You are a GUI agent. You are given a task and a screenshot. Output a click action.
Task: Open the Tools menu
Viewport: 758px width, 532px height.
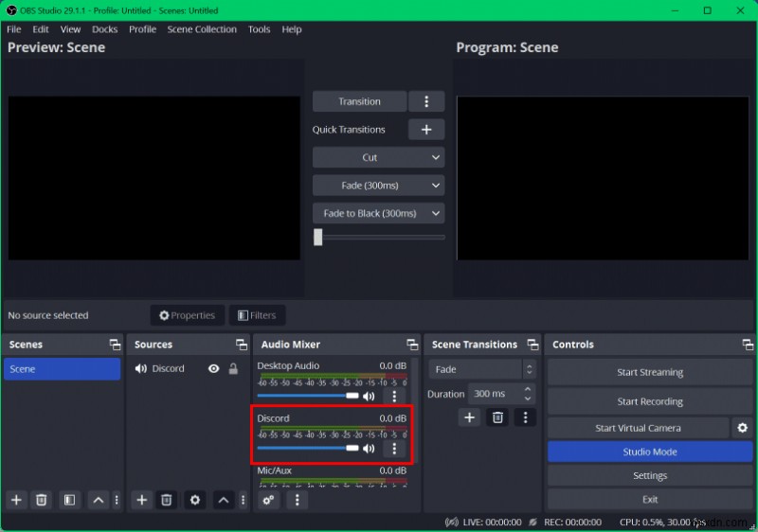pyautogui.click(x=259, y=29)
